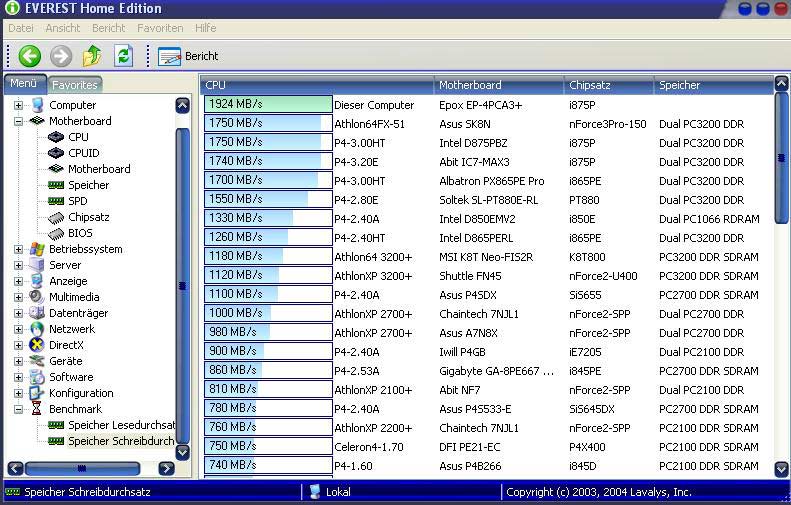Select the Chipsatz chip icon
This screenshot has height=505, width=791.
(x=56, y=217)
